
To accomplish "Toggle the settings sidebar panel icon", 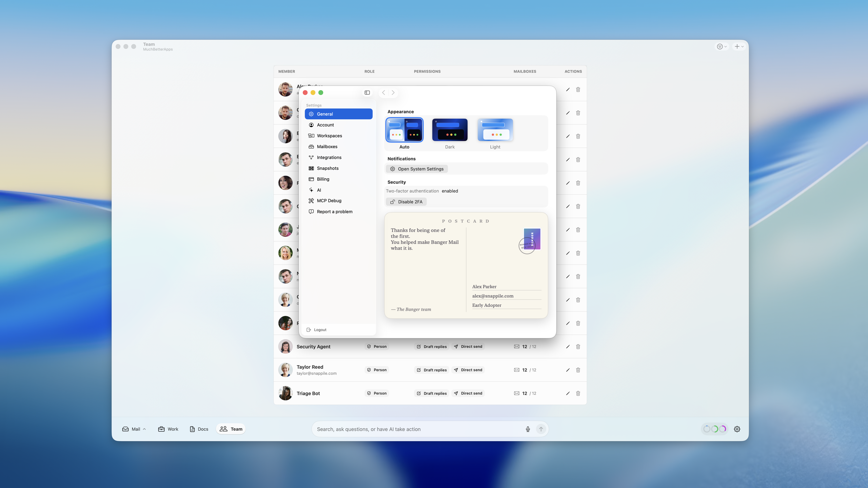I will (x=367, y=93).
